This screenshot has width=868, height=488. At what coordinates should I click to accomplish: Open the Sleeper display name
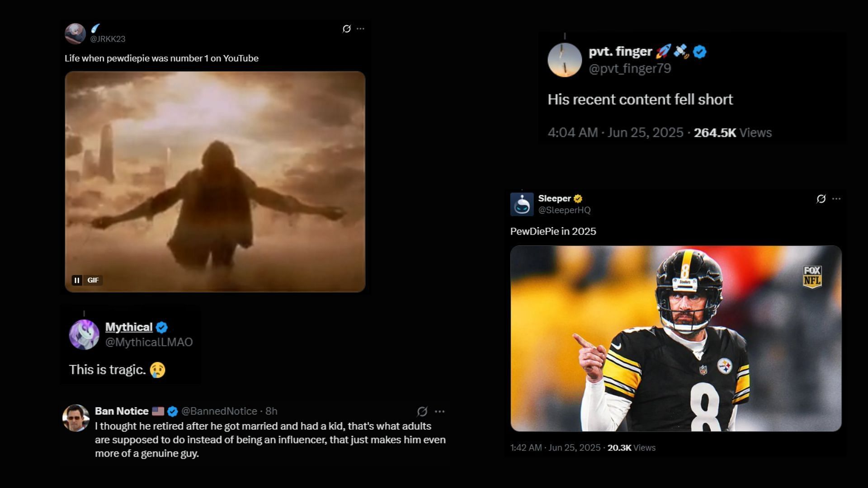tap(555, 198)
